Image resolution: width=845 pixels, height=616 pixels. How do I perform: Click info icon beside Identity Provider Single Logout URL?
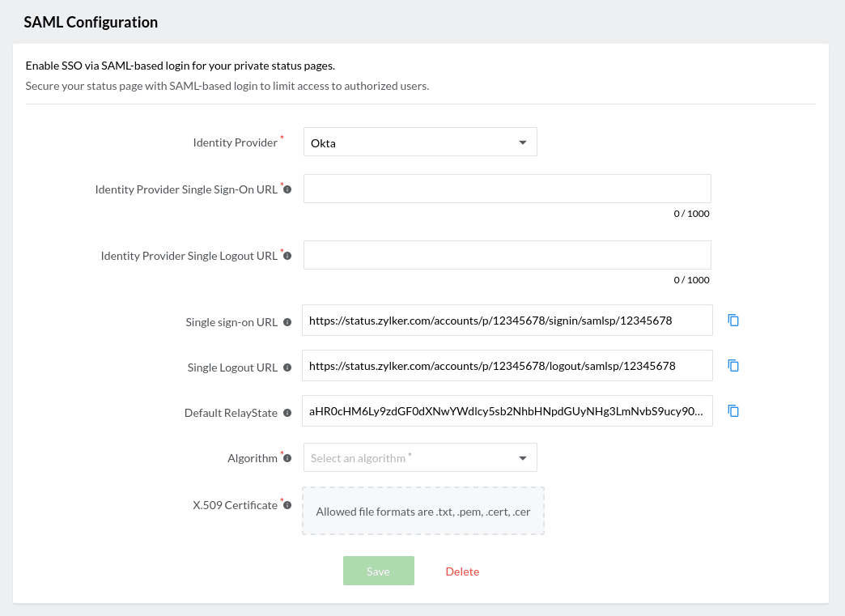click(287, 256)
